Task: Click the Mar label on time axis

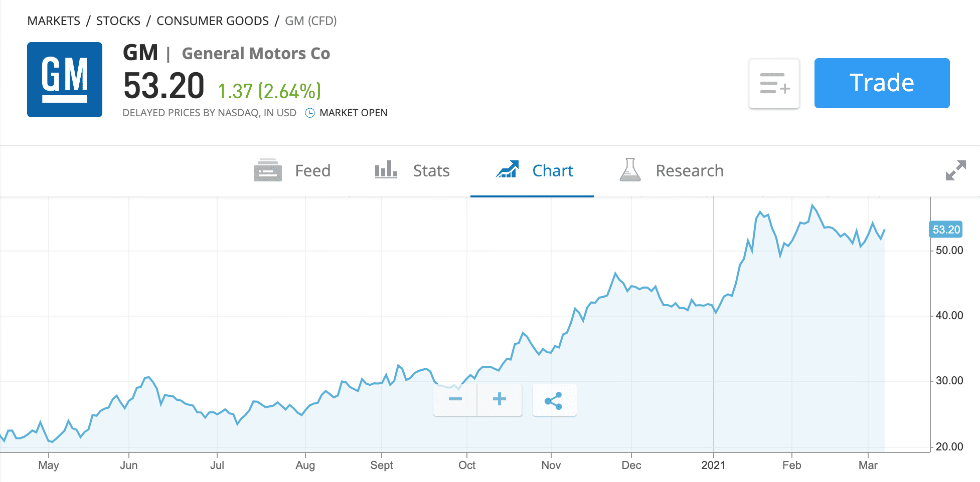Action: tap(868, 465)
